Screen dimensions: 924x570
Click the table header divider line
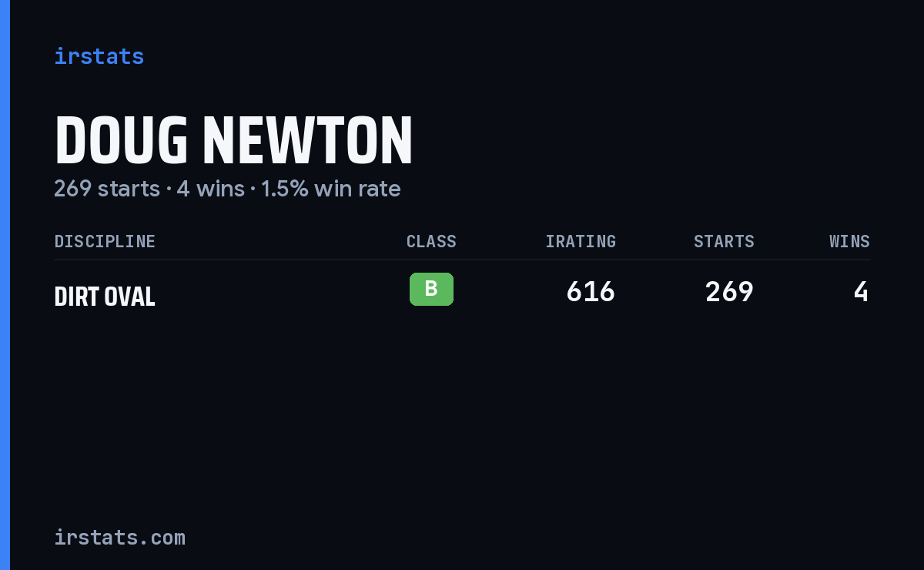[462, 260]
